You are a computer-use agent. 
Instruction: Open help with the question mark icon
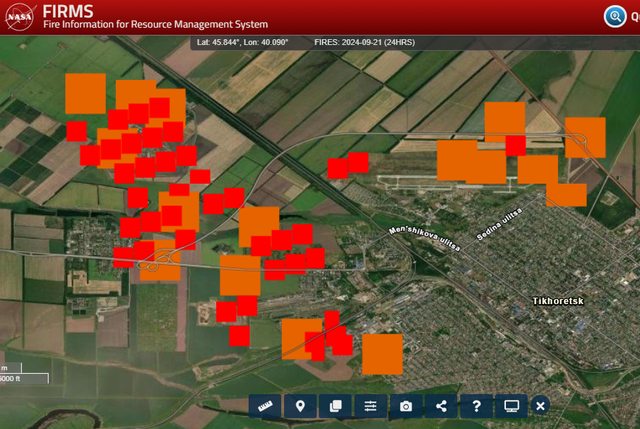tap(476, 406)
